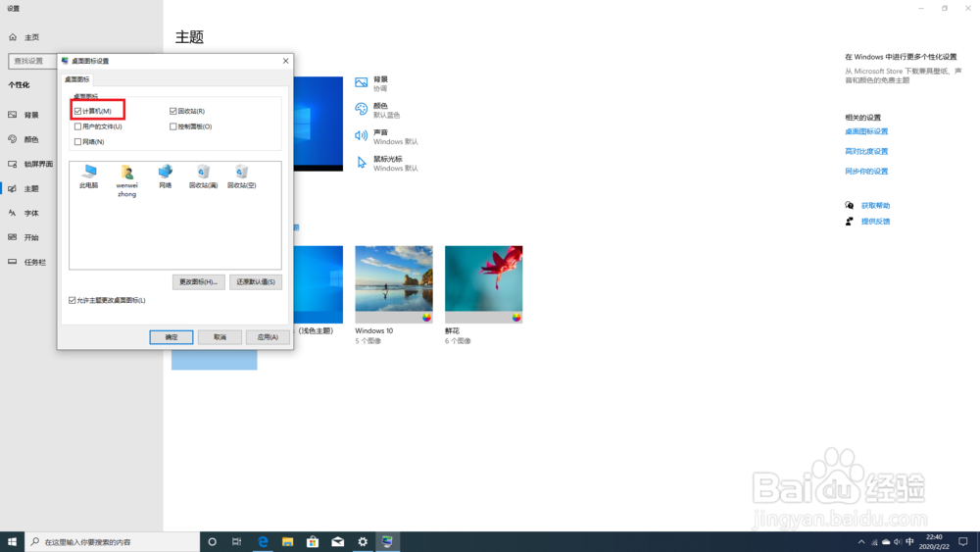Viewport: 980px width, 552px height.
Task: Select the 网络 icon in the icon list
Action: click(x=165, y=176)
